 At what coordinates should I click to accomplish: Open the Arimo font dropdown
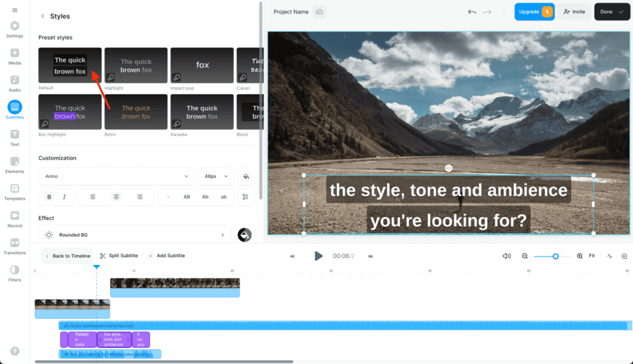click(x=116, y=176)
